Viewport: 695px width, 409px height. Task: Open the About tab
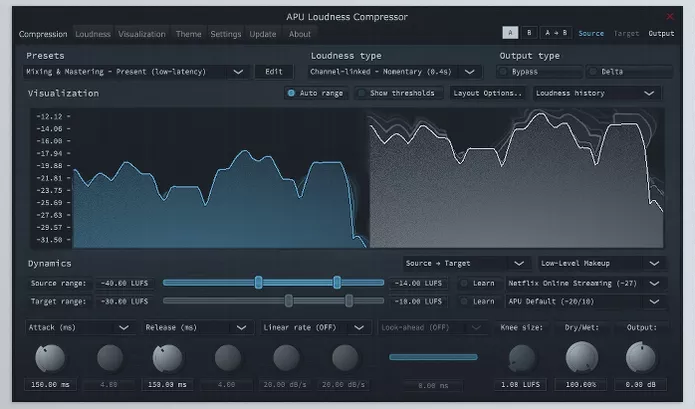[300, 34]
